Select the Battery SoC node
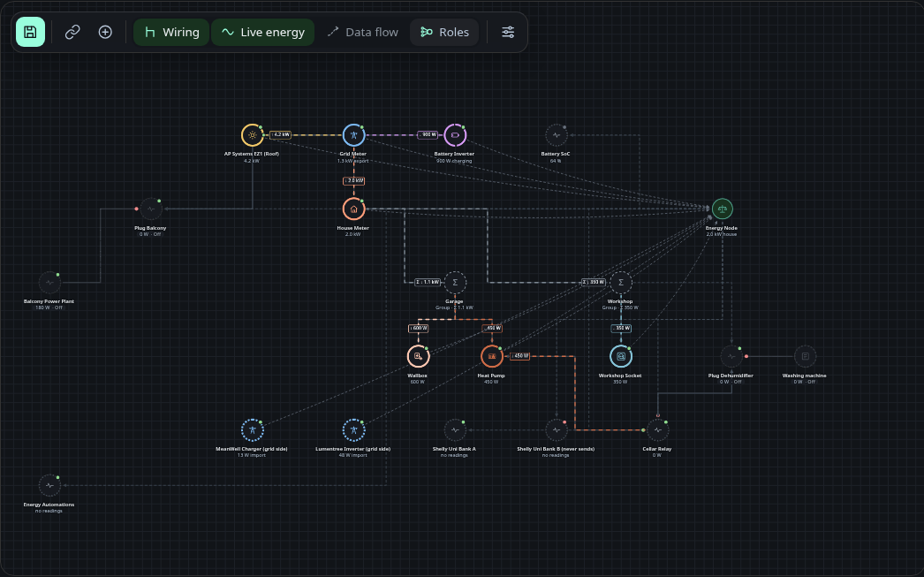This screenshot has height=577, width=924. tap(556, 135)
